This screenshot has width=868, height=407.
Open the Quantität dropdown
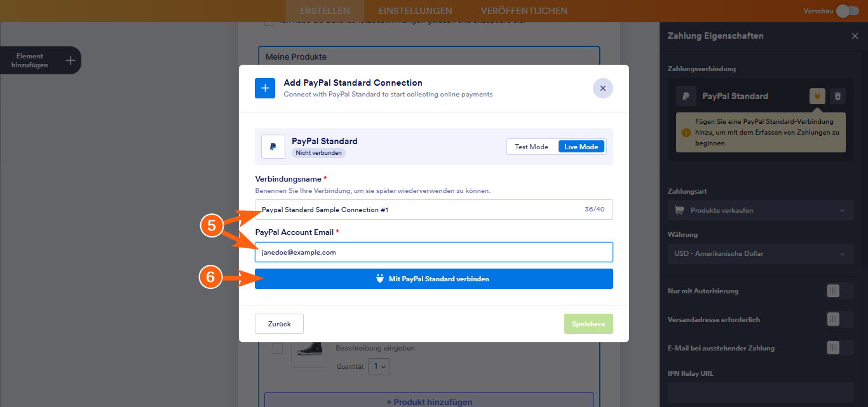[379, 366]
